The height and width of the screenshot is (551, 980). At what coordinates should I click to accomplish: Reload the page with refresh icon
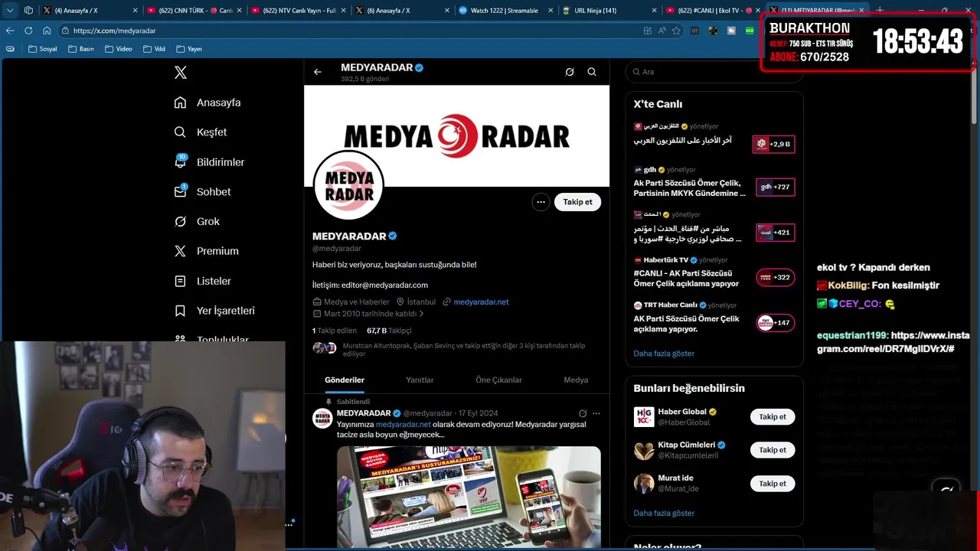pyautogui.click(x=28, y=31)
